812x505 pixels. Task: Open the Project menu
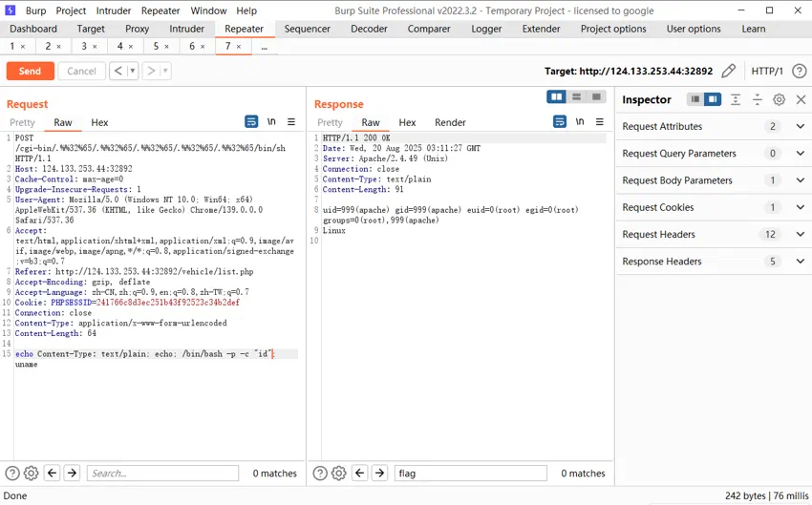coord(71,11)
